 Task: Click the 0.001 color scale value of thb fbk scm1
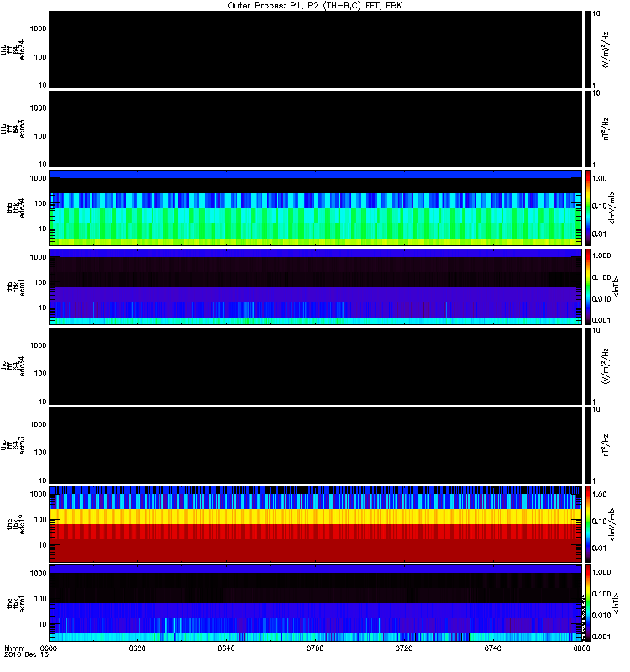coord(601,320)
